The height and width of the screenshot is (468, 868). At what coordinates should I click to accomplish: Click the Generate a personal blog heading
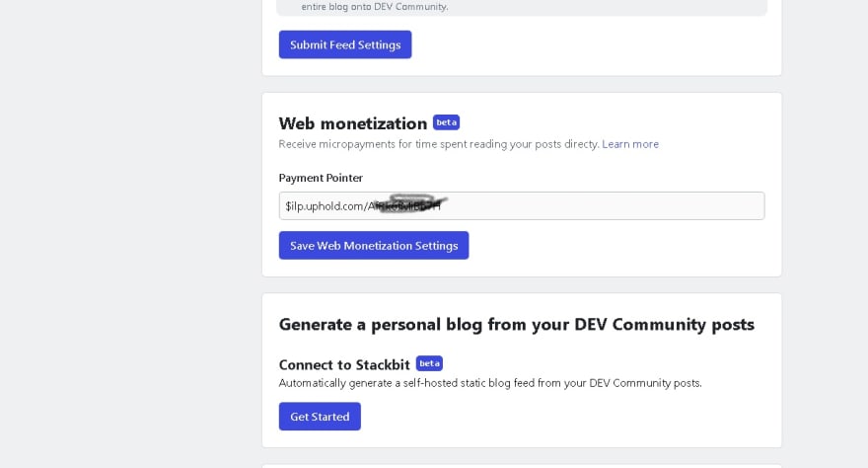click(x=516, y=324)
